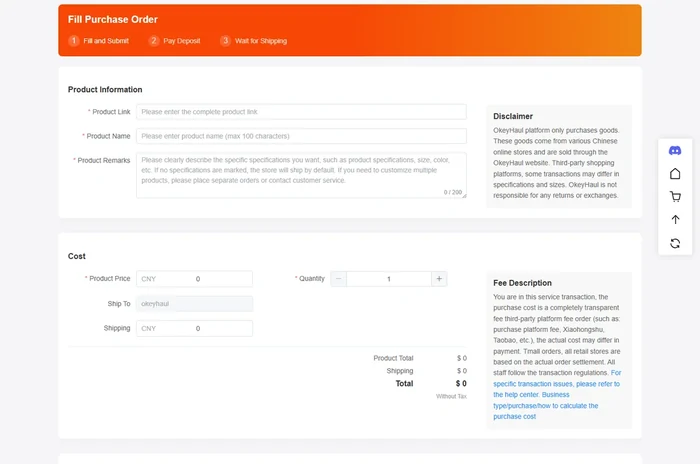The image size is (700, 464).
Task: Jump to top with up arrow icon
Action: click(675, 220)
